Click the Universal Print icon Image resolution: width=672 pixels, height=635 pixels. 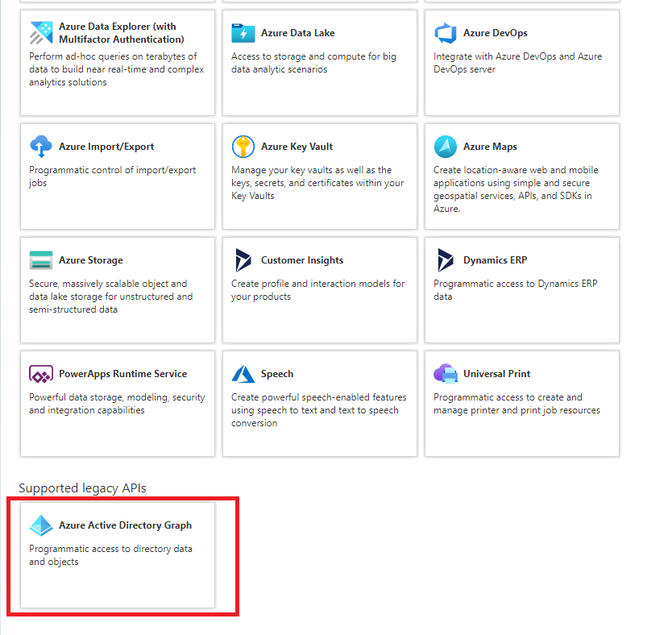click(446, 374)
